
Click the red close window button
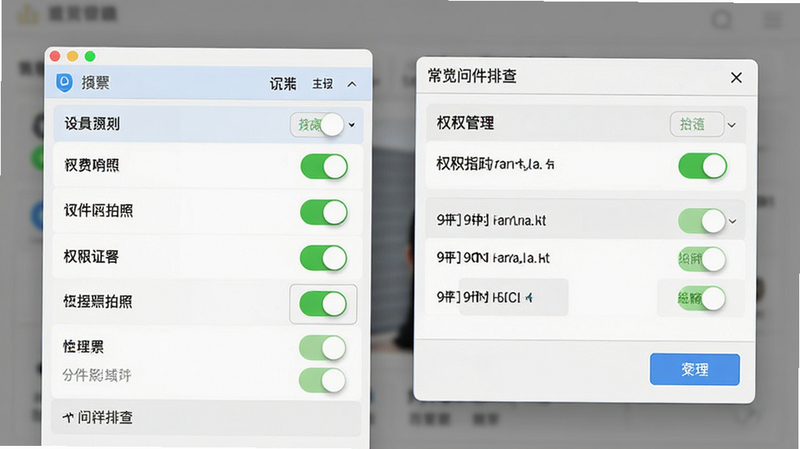(56, 56)
